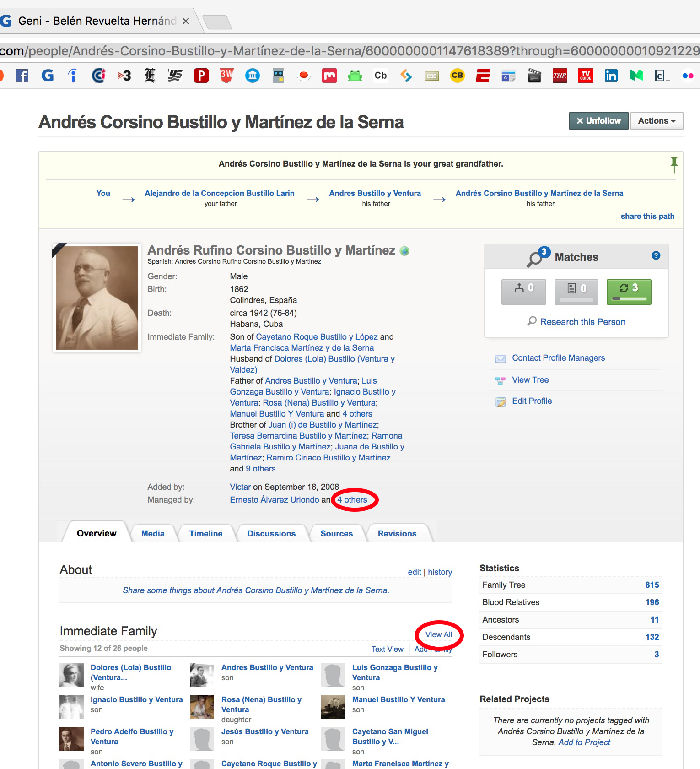Image resolution: width=700 pixels, height=769 pixels.
Task: Click the Edit Profile link
Action: point(532,401)
